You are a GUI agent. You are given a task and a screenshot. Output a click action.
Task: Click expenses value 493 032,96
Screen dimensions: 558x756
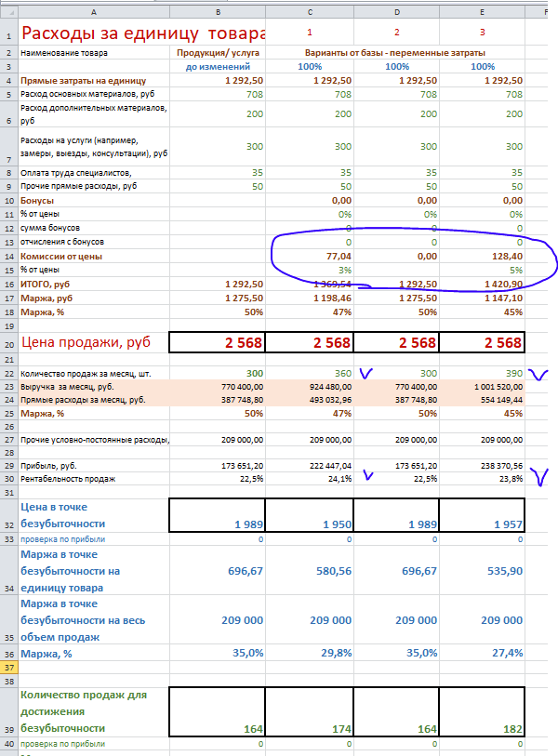point(330,400)
